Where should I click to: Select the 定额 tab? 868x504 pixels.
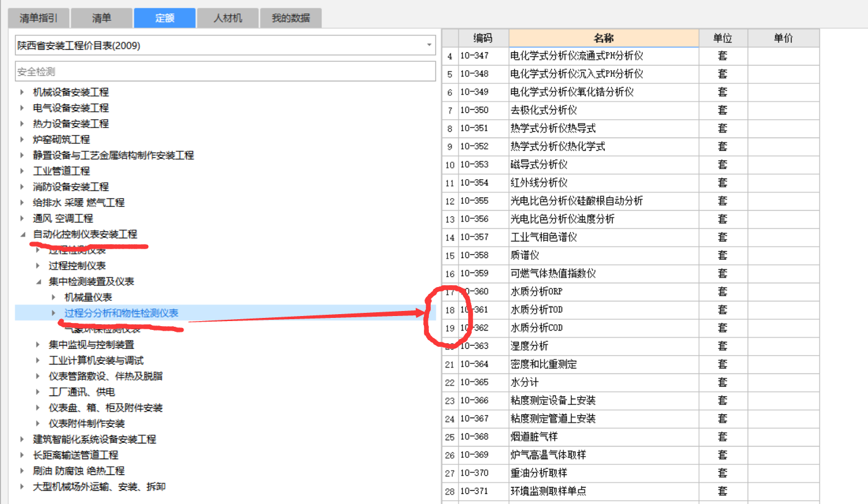(165, 18)
